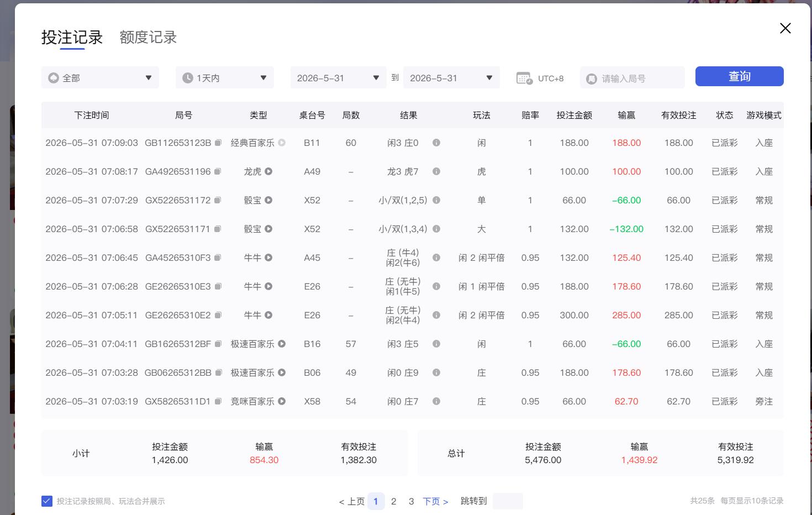Play replay for GE26265310E2 牛牛 row

[x=268, y=315]
